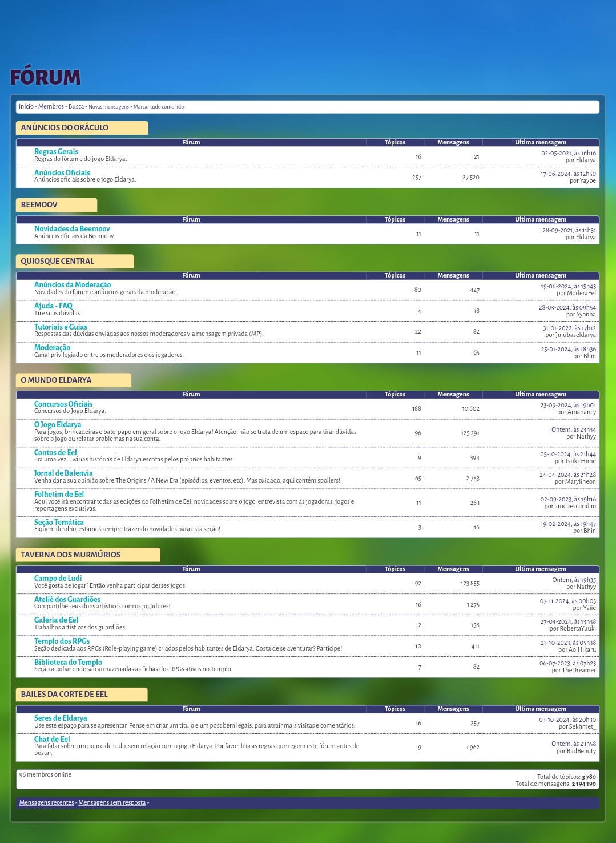Click the Início navigation link
Viewport: 616px width, 843px height.
[x=26, y=106]
